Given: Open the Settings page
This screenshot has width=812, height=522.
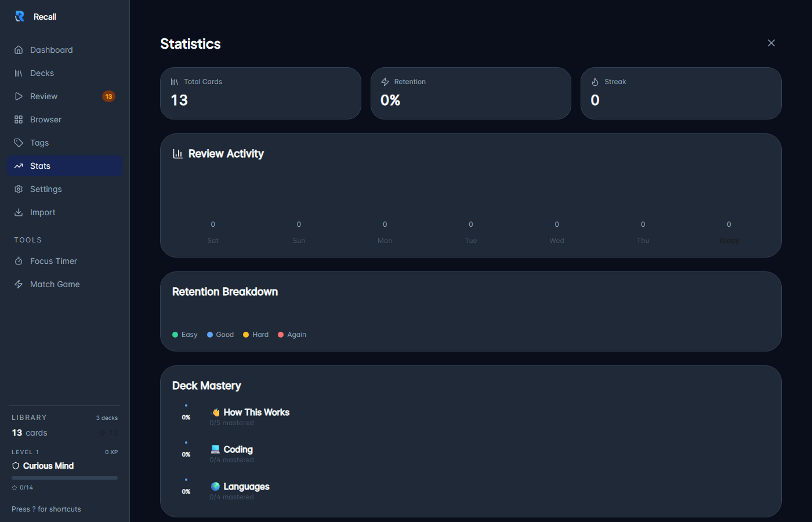Looking at the screenshot, I should click(64, 189).
